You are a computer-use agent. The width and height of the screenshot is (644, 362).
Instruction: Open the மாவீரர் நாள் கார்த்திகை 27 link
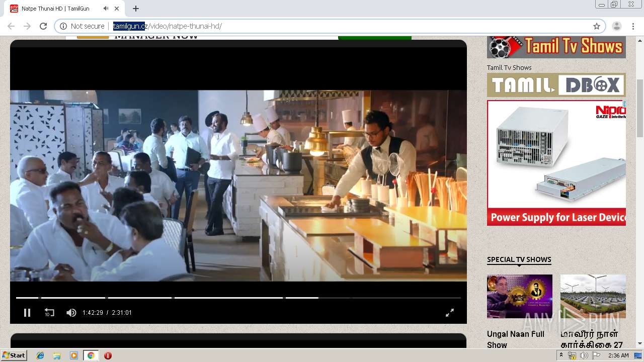click(x=592, y=339)
